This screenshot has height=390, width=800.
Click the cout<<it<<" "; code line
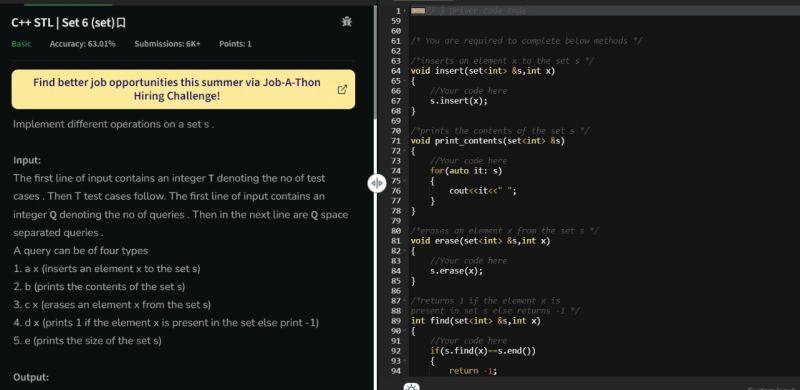(x=483, y=191)
